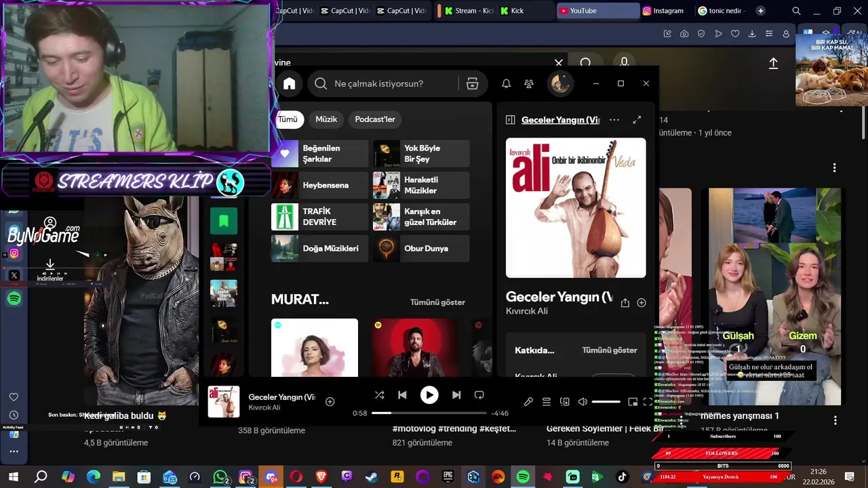Toggle repeat in Spotify player
The image size is (868, 488).
click(479, 395)
